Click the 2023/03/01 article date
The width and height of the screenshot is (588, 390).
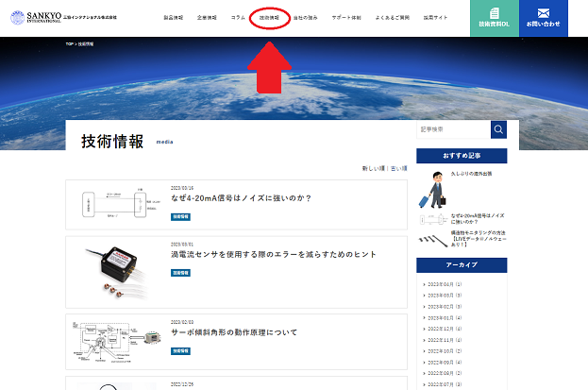tap(182, 244)
